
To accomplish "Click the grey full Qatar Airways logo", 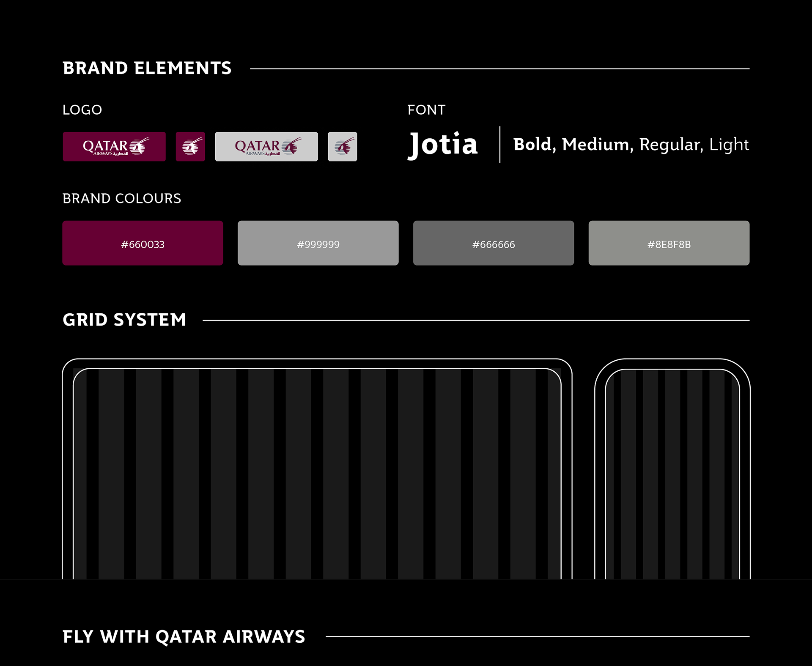I will 266,147.
